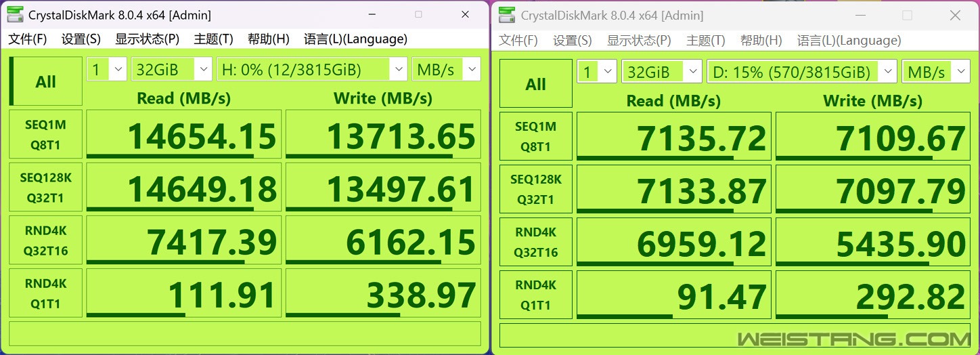Minimize the right CrystalDiskMark window
Viewport: 980px width, 355px height.
pyautogui.click(x=862, y=15)
